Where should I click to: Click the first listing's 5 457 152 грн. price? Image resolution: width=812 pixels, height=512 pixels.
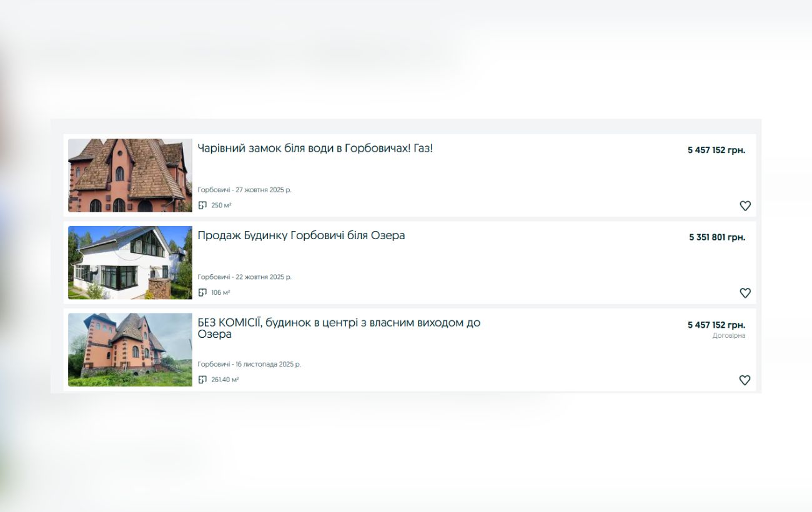(x=716, y=150)
